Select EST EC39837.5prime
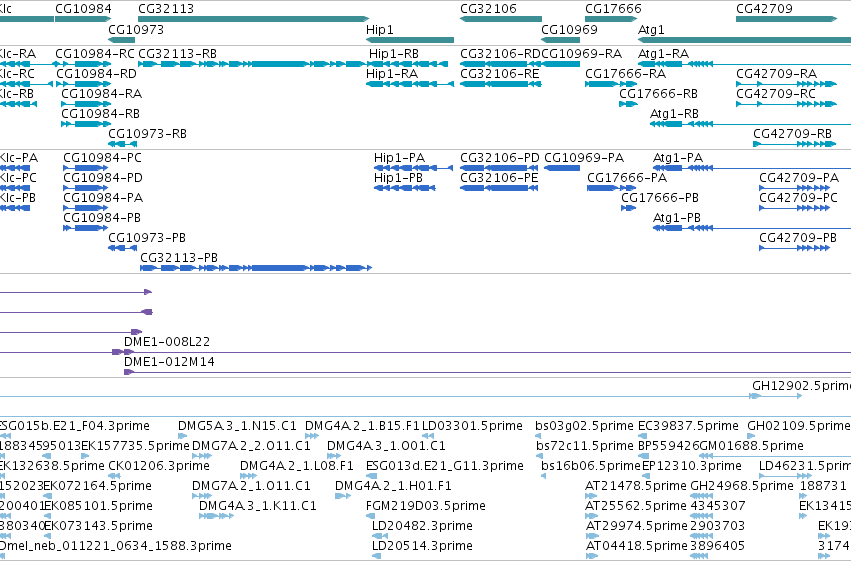The height and width of the screenshot is (561, 851). tap(688, 426)
